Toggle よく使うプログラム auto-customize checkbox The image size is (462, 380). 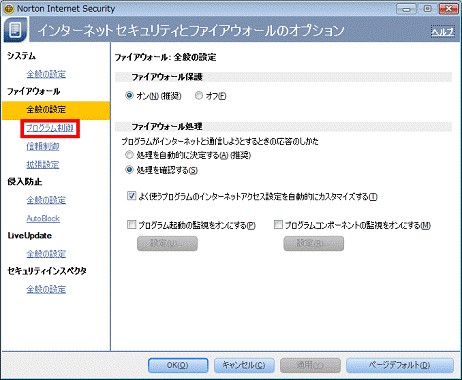(x=132, y=196)
